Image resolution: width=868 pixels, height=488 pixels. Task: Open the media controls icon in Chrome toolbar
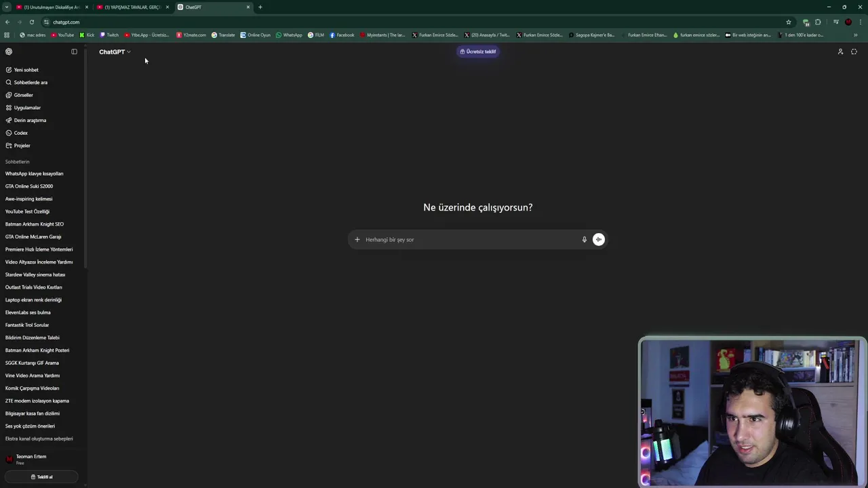(x=836, y=22)
